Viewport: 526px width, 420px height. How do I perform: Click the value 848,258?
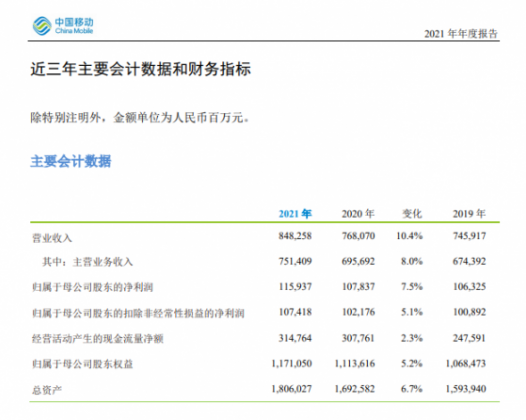coord(295,236)
